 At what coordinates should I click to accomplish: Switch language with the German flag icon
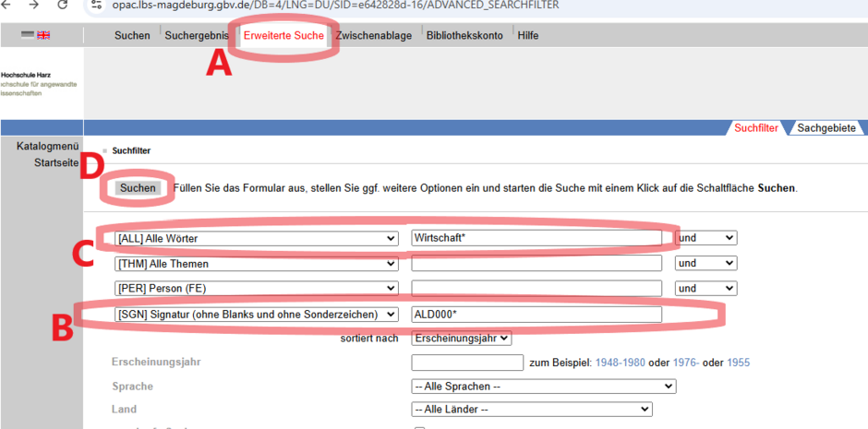click(x=28, y=35)
